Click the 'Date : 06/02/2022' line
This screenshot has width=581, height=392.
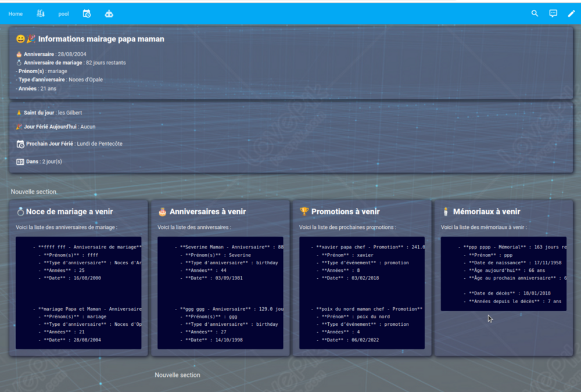pyautogui.click(x=347, y=340)
